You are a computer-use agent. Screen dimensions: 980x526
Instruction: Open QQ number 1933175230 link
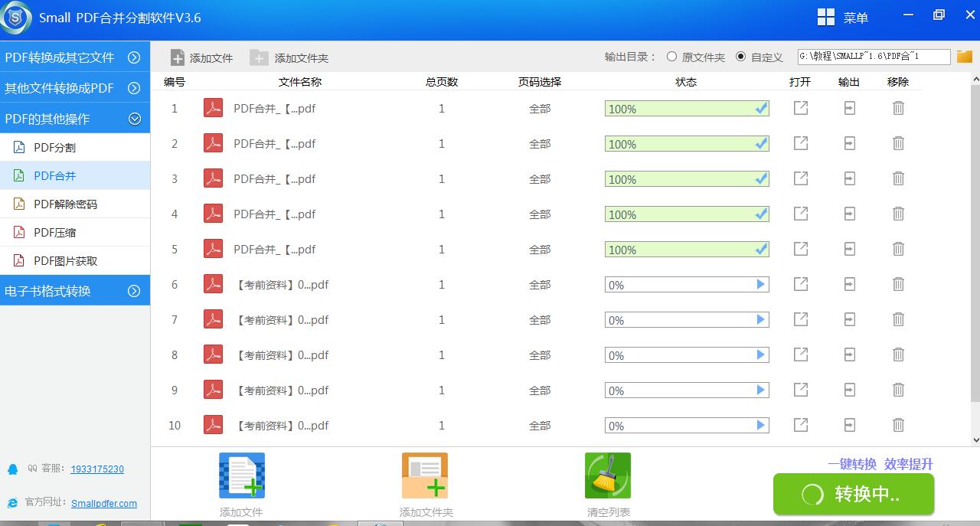coord(97,469)
